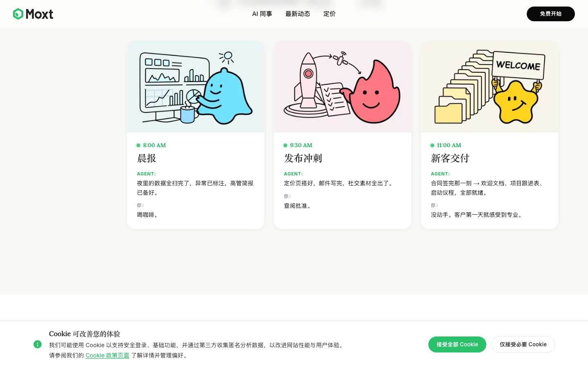The width and height of the screenshot is (588, 368).
Task: Select the 发布冲刺 card title
Action: click(303, 158)
